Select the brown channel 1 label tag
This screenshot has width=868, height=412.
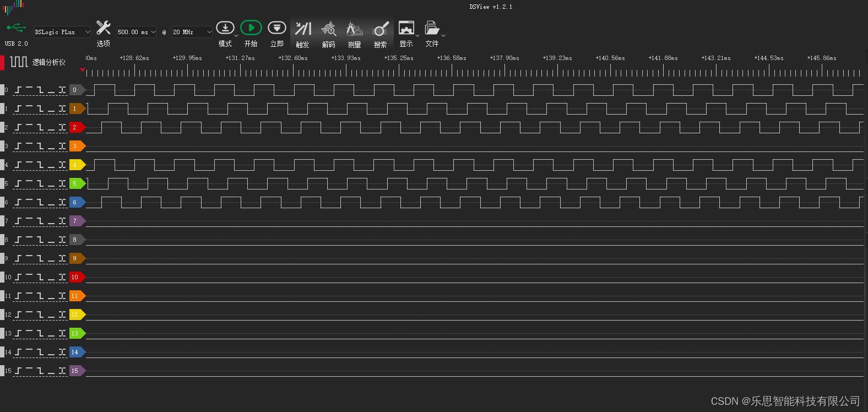pyautogui.click(x=77, y=109)
